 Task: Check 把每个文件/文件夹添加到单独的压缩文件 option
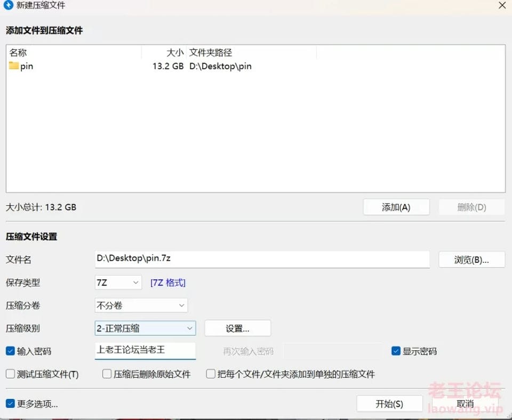pyautogui.click(x=211, y=374)
